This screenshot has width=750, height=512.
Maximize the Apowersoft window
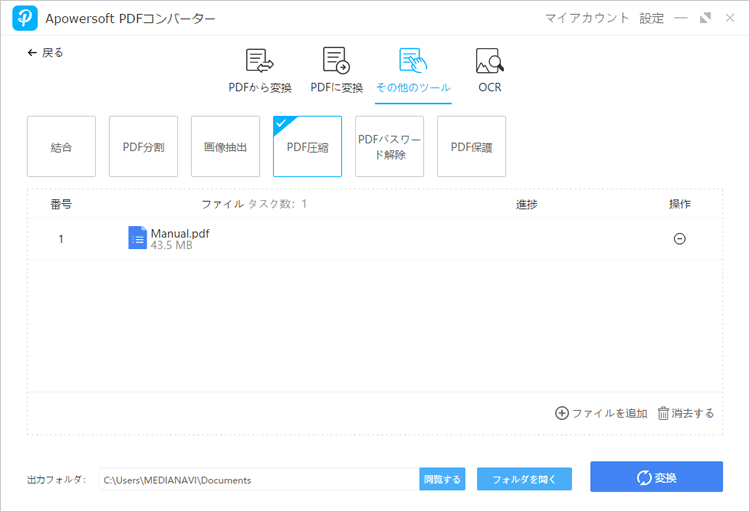705,18
